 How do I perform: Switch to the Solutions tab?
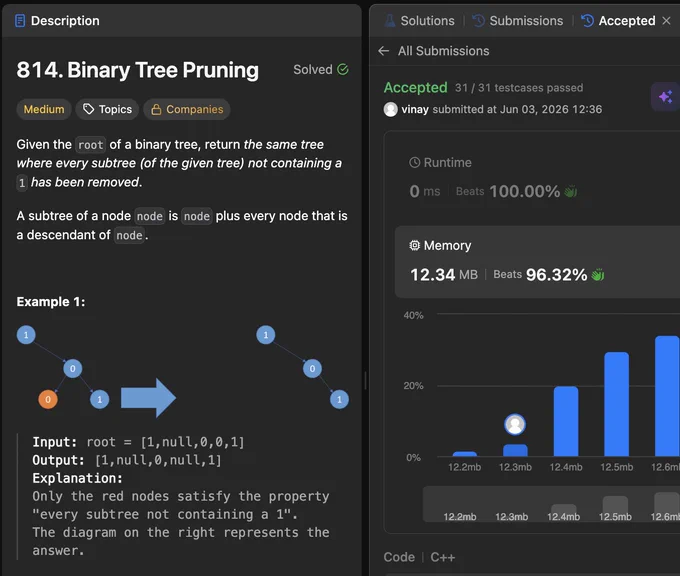(x=420, y=21)
